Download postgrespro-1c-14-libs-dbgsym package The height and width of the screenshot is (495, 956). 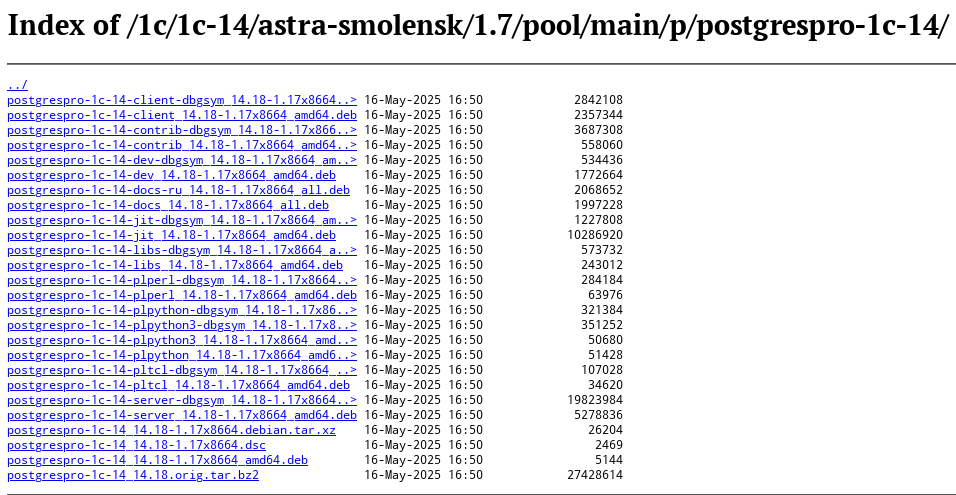182,250
